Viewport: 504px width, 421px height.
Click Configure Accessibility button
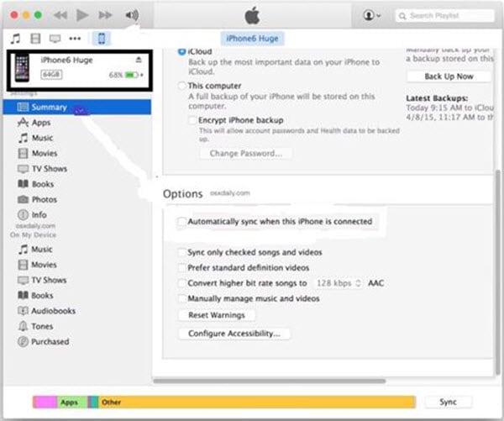(234, 334)
